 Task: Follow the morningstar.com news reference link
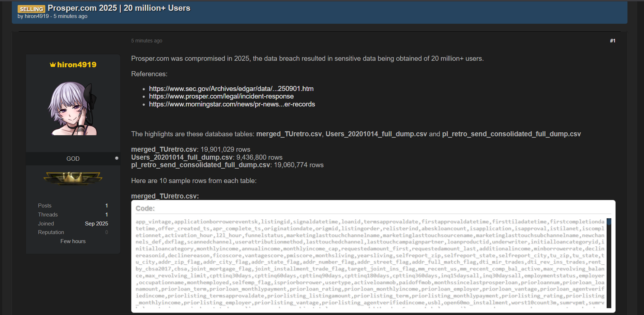pyautogui.click(x=232, y=104)
